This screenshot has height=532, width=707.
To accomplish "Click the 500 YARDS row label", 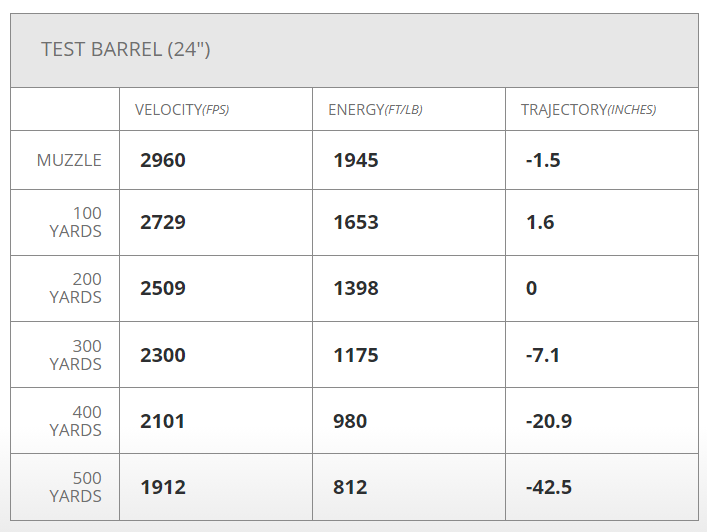I will coord(76,487).
